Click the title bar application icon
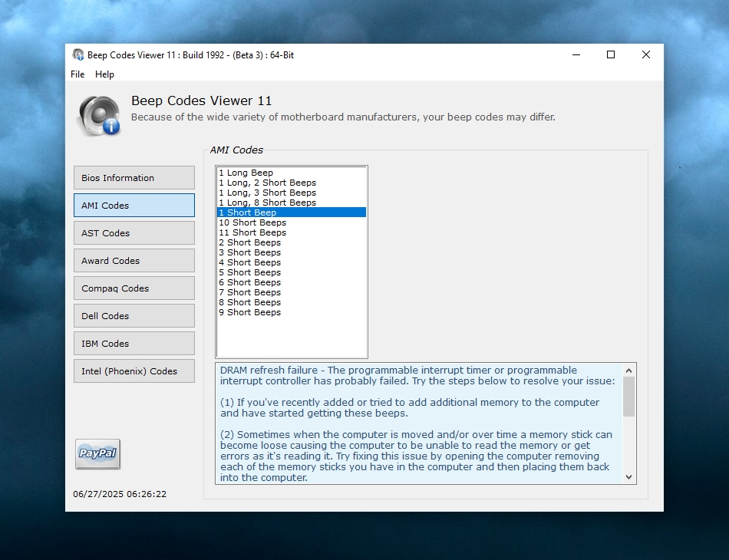The height and width of the screenshot is (560, 729). 78,54
